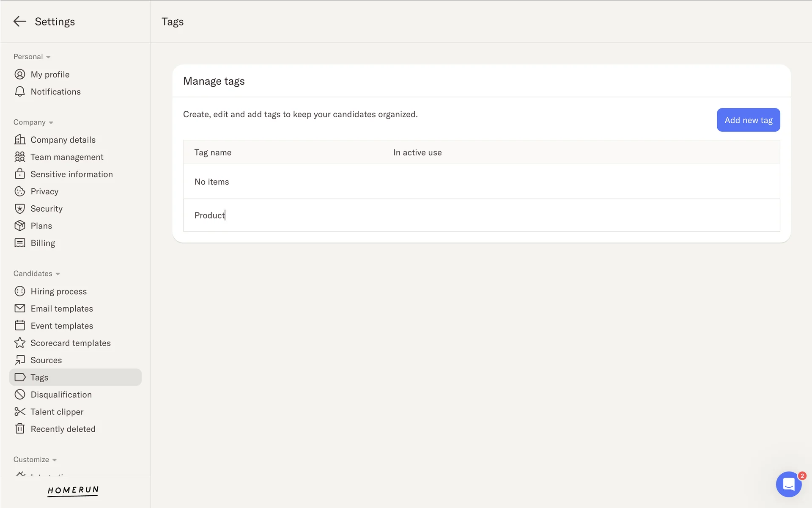The image size is (812, 508).
Task: Click the Notifications bell icon
Action: click(x=19, y=92)
